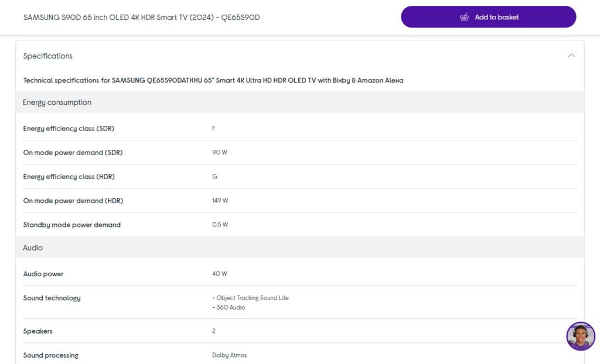Click the Sound technology label
The width and height of the screenshot is (600, 364).
pyautogui.click(x=52, y=298)
